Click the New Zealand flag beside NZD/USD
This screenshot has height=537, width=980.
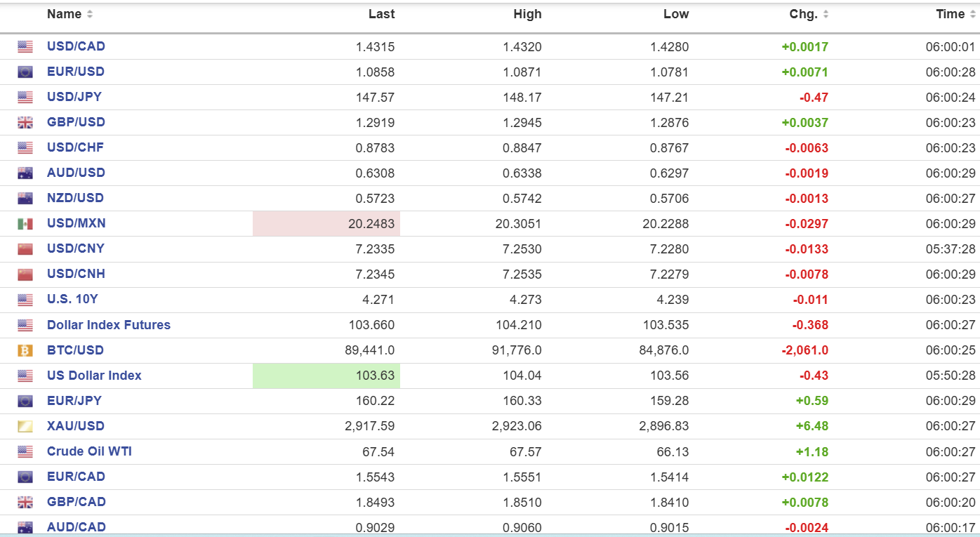coord(25,199)
